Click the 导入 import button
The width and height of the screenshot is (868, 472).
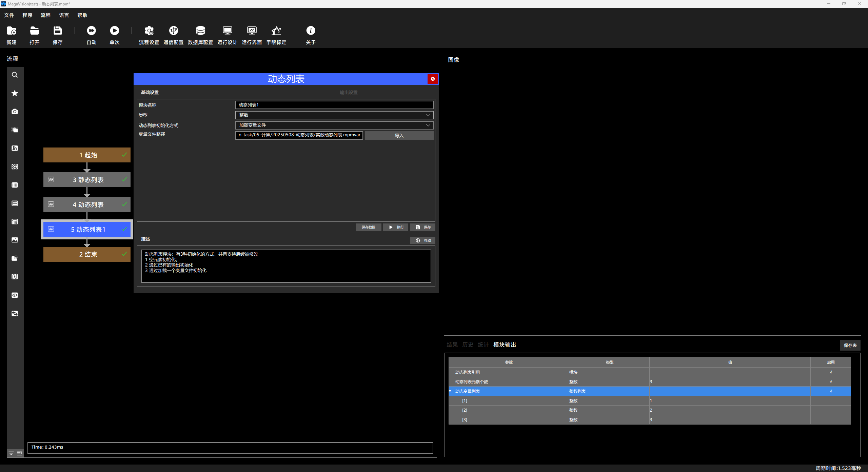(399, 136)
